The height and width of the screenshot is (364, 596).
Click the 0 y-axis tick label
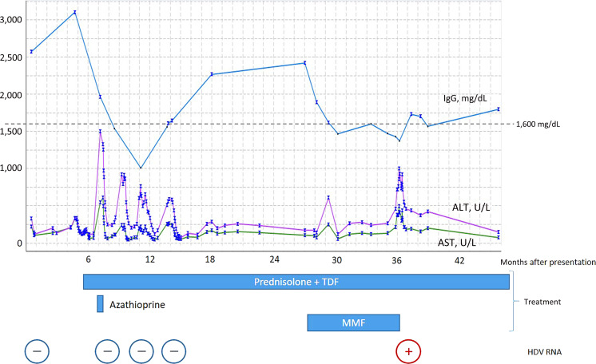[x=19, y=243]
